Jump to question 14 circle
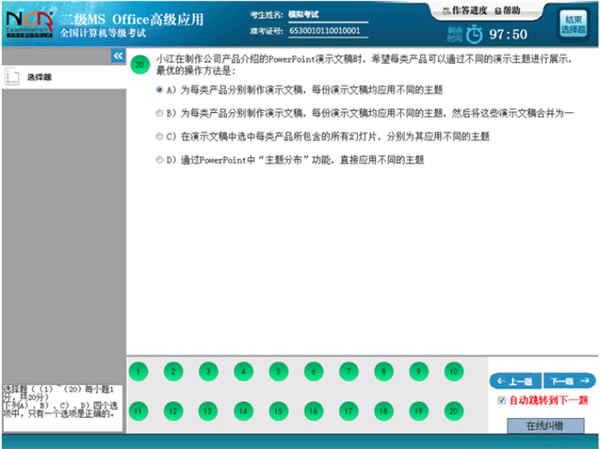 (243, 411)
